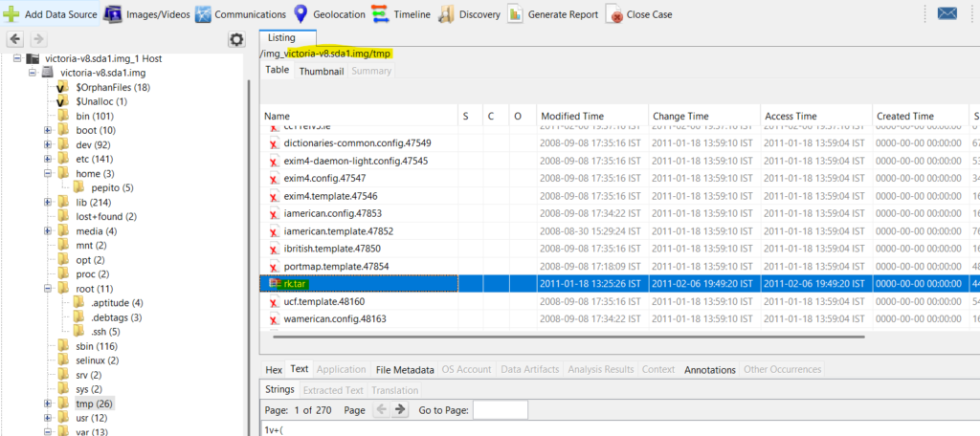The height and width of the screenshot is (436, 980).
Task: Expand the etc (141) folder
Action: (x=48, y=160)
